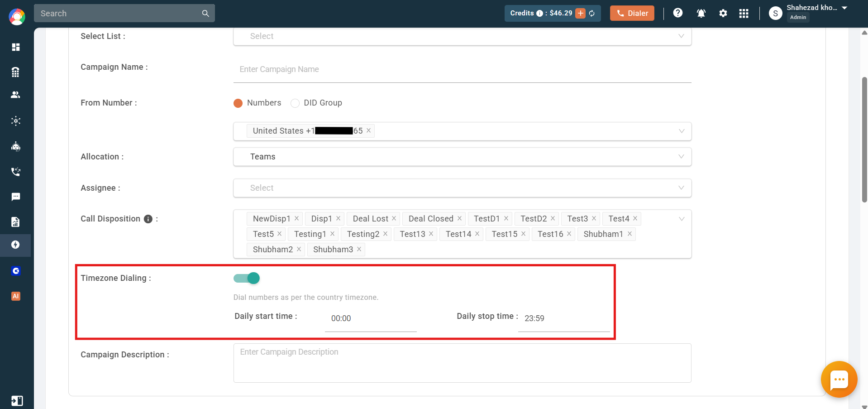Expand the Call Disposition dropdown arrow
The image size is (868, 409).
click(x=682, y=219)
